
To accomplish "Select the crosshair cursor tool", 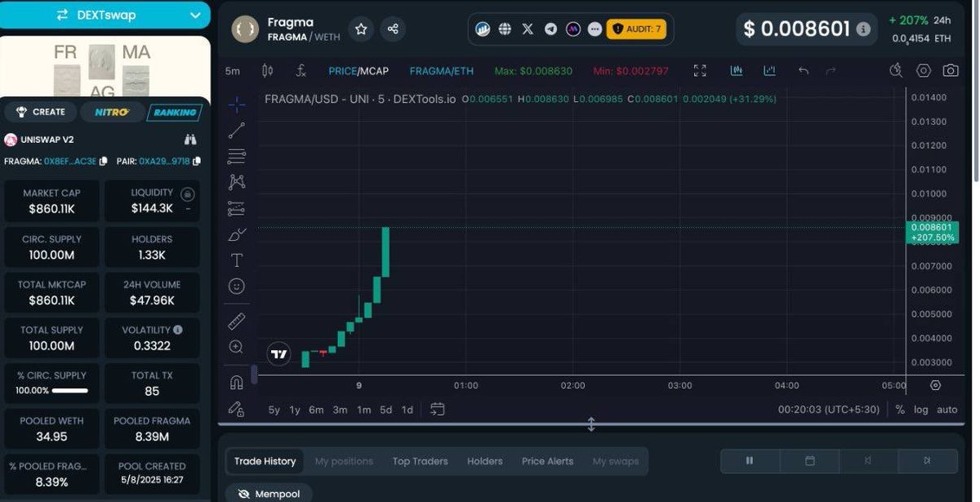I will 236,104.
